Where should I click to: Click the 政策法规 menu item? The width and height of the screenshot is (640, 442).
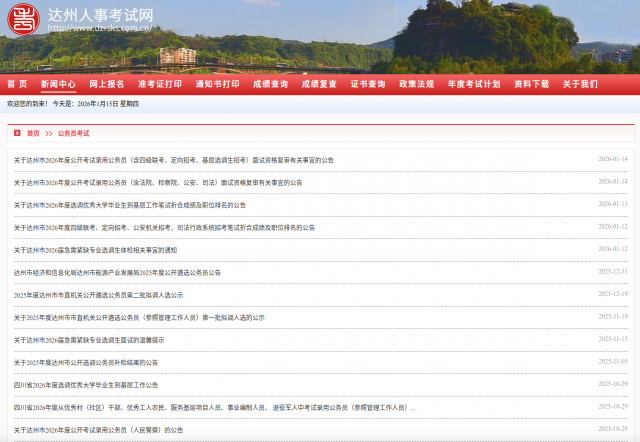pyautogui.click(x=417, y=84)
